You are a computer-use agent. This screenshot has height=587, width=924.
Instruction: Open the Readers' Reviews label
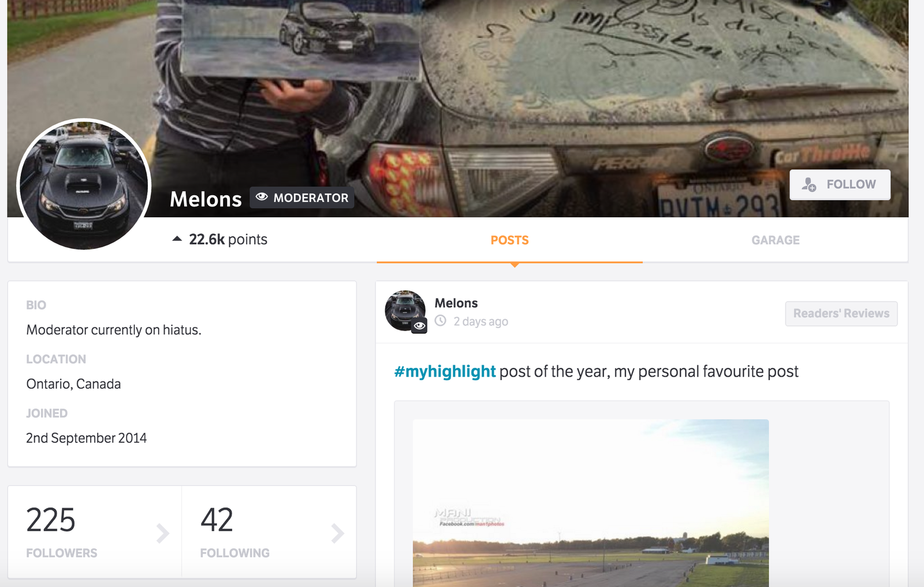pyautogui.click(x=841, y=314)
